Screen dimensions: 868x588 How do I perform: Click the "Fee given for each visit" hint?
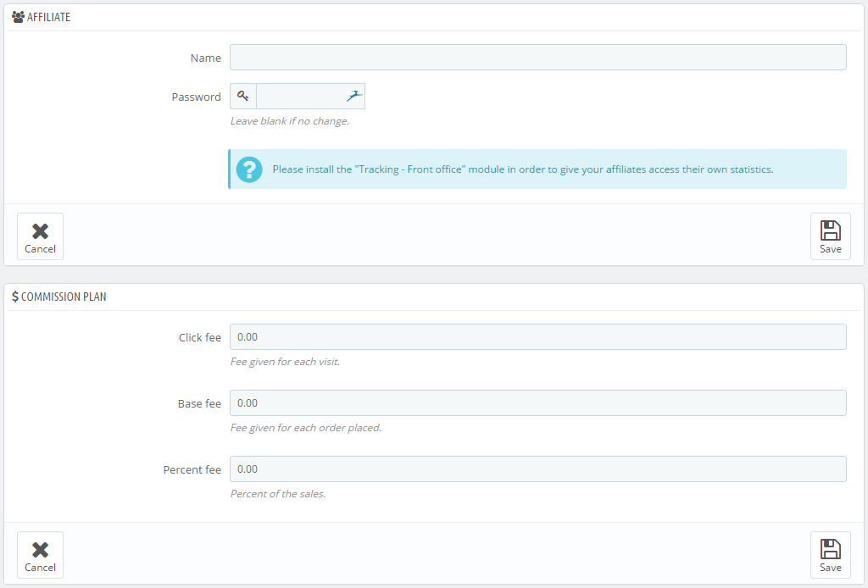[x=285, y=362]
